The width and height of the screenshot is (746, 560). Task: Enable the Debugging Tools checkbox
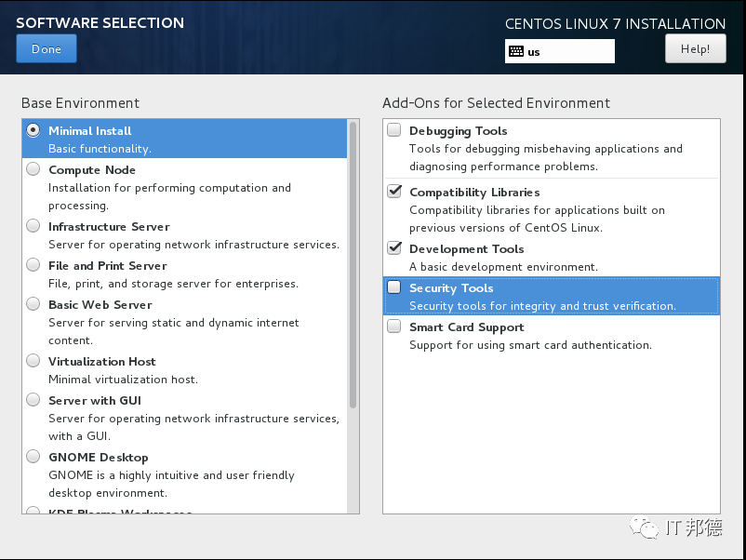click(394, 130)
